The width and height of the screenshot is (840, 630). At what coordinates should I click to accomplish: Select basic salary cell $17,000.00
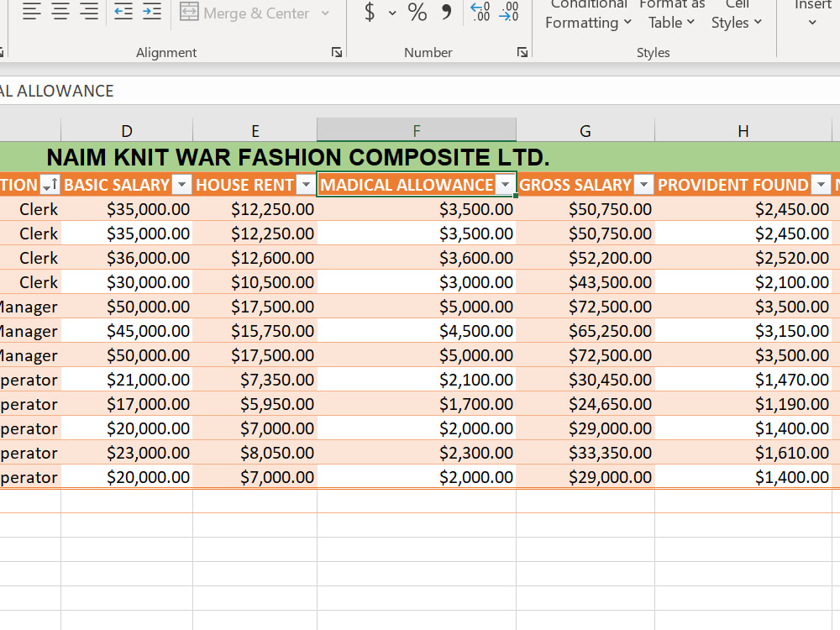127,404
